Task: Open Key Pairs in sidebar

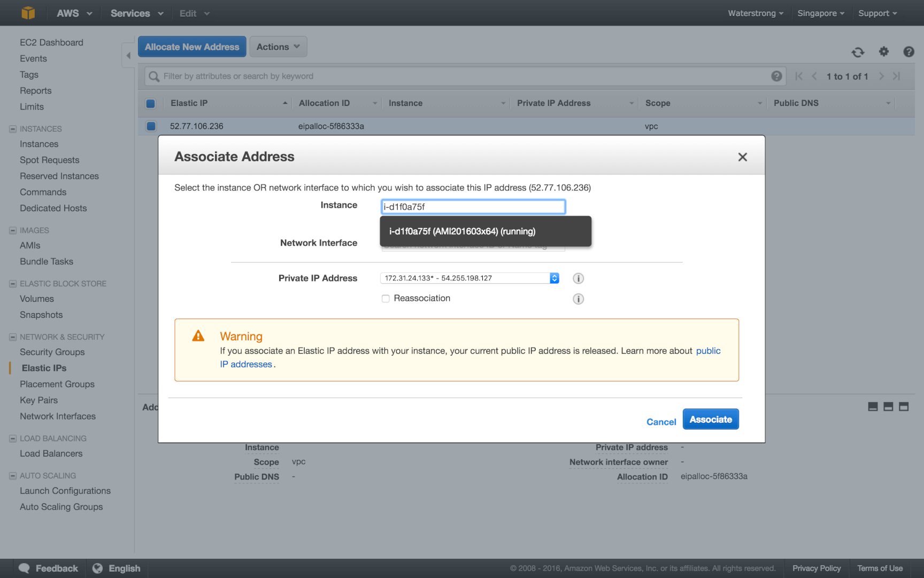Action: [38, 400]
